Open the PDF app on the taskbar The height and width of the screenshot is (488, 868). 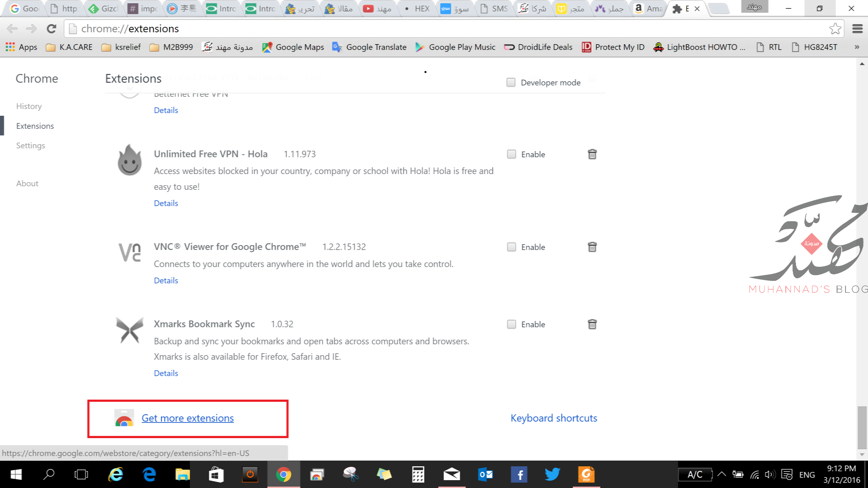pos(586,474)
